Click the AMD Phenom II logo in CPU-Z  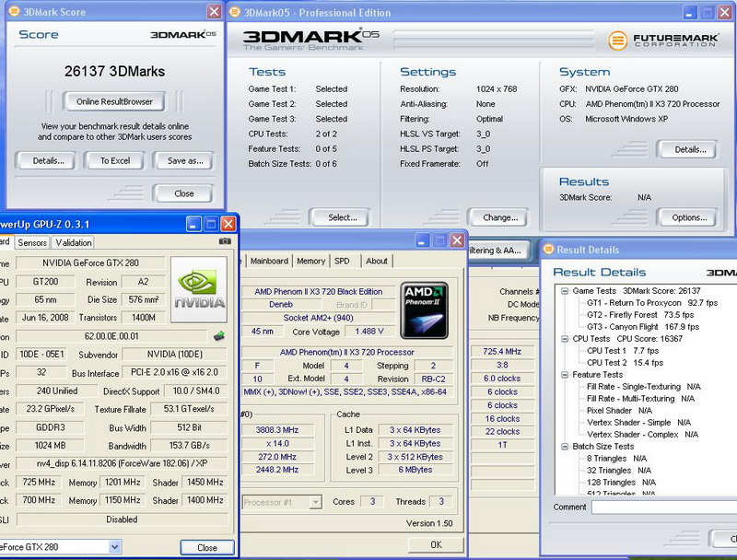[424, 310]
